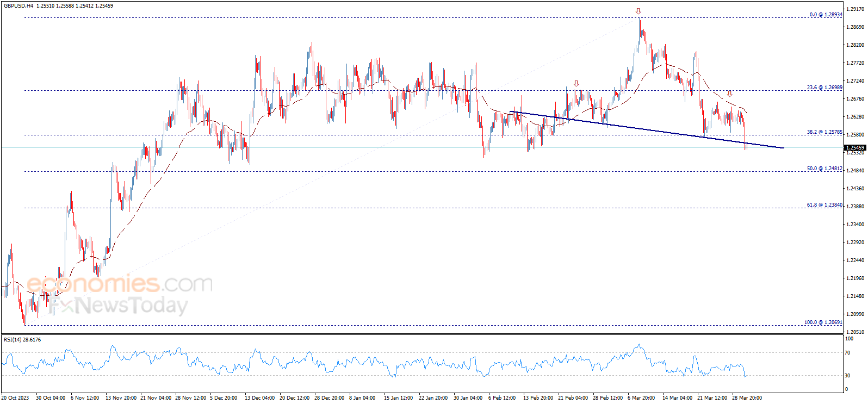
Task: Click price axis value 1.25800
Action: (856, 135)
